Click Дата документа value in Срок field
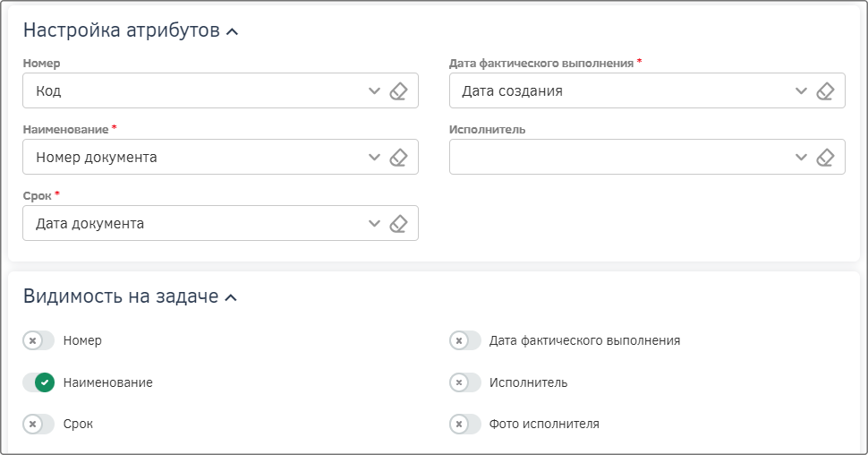Screen dimensions: 868x455 89,224
